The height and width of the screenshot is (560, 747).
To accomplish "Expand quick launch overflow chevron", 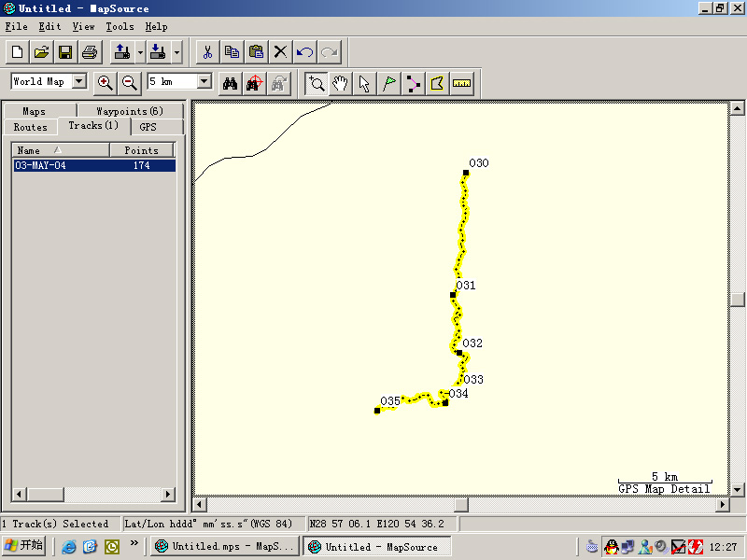I will coord(134,542).
